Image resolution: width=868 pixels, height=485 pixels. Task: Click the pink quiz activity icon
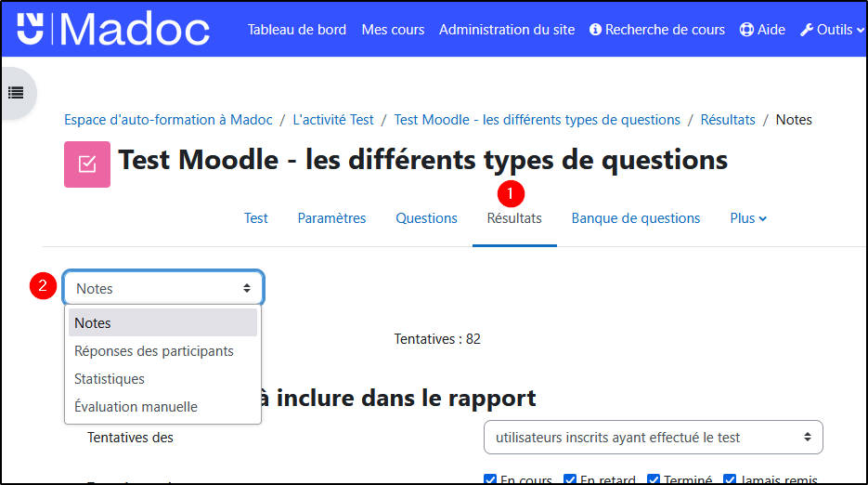click(x=87, y=164)
